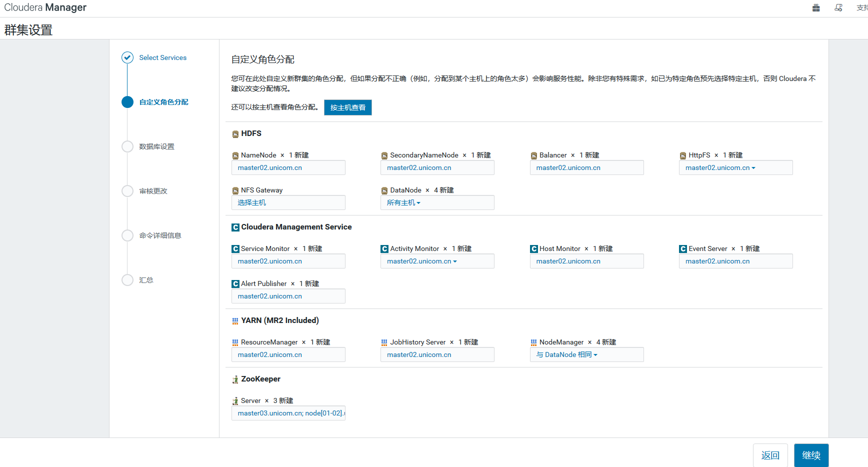Open the DataNode 所有主机 dropdown
This screenshot has height=467, width=868.
point(437,202)
